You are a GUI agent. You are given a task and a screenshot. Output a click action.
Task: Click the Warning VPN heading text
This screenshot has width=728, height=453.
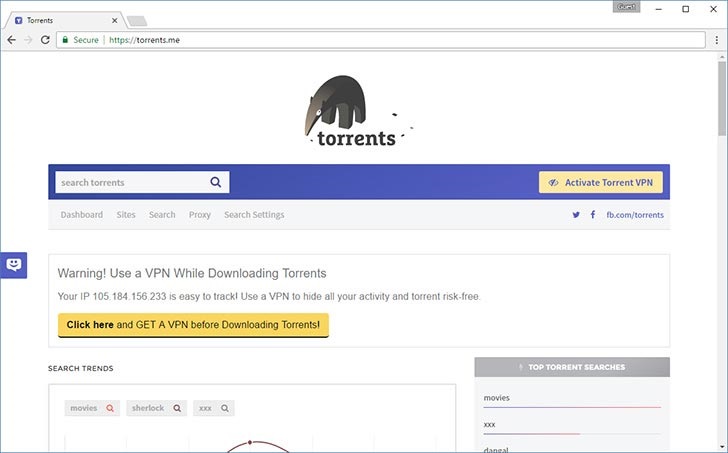(x=192, y=273)
